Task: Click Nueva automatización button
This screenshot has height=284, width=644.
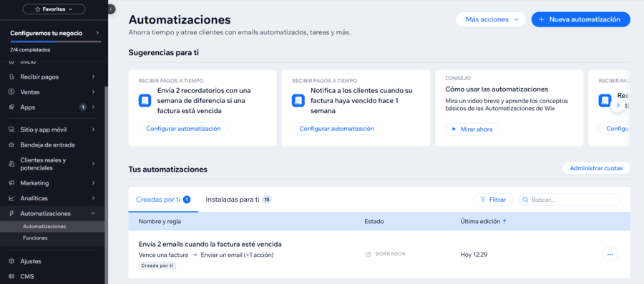Action: coord(580,19)
